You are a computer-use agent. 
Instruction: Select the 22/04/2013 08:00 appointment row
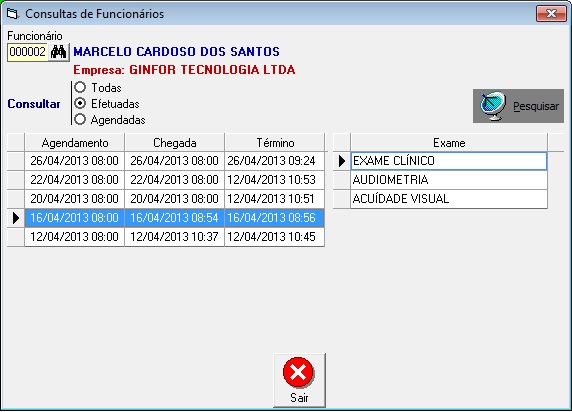point(166,180)
